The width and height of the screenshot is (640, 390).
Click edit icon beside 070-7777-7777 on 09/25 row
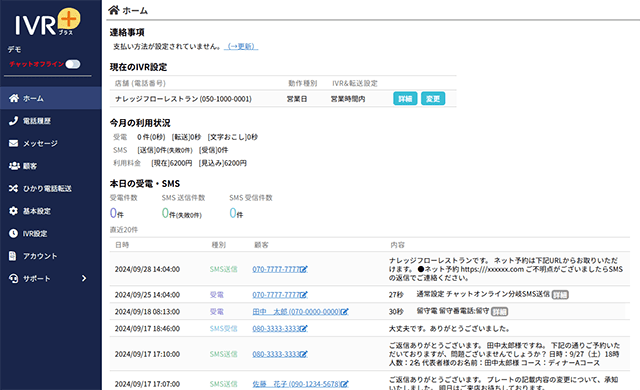[x=304, y=295]
